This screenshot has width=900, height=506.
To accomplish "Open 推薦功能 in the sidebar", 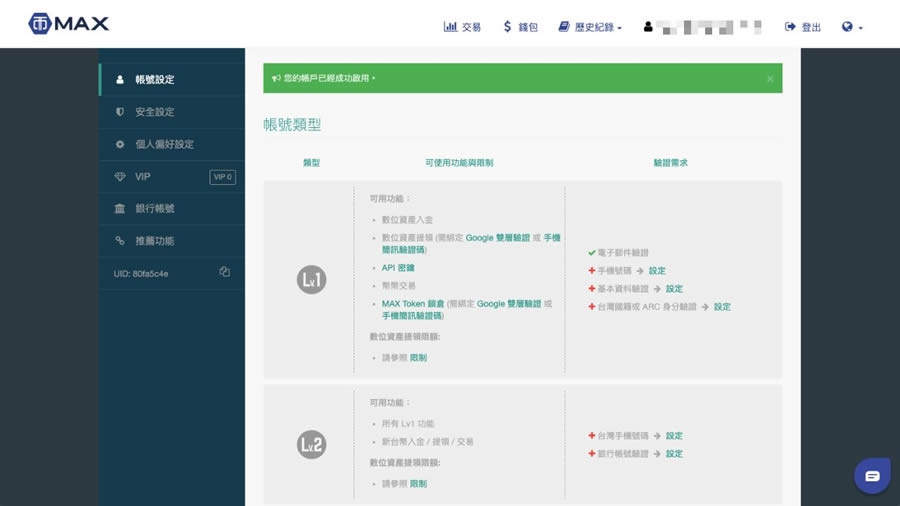I will [154, 241].
